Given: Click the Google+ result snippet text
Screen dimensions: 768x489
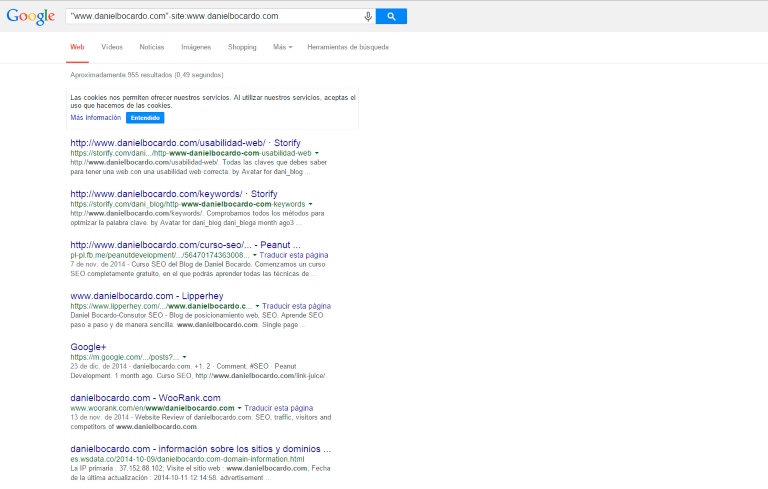Looking at the screenshot, I should (198, 371).
